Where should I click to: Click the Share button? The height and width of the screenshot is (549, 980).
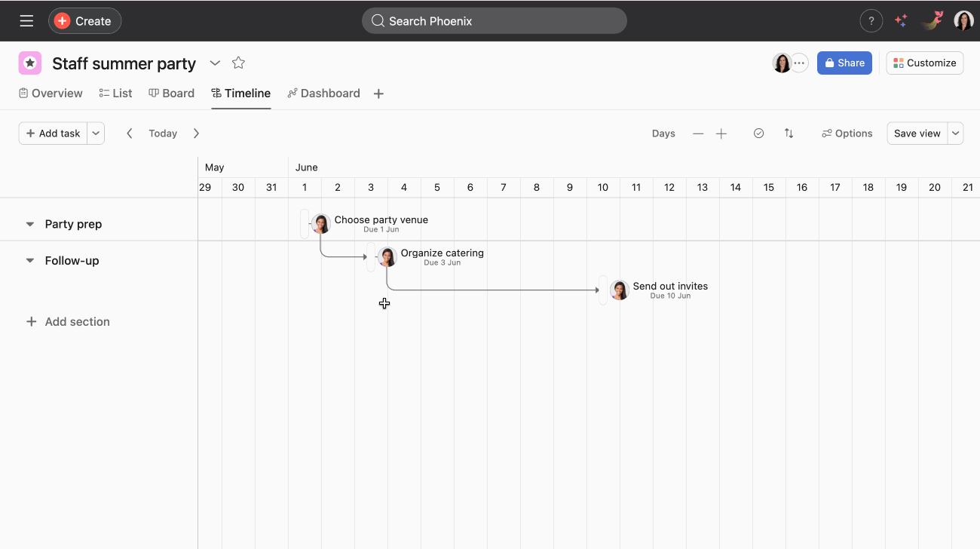(844, 63)
